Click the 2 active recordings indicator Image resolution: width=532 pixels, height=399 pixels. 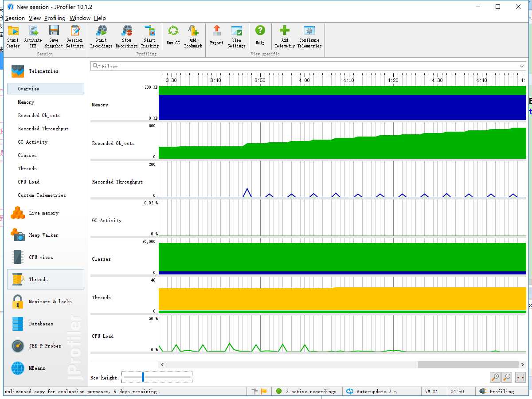pos(306,391)
